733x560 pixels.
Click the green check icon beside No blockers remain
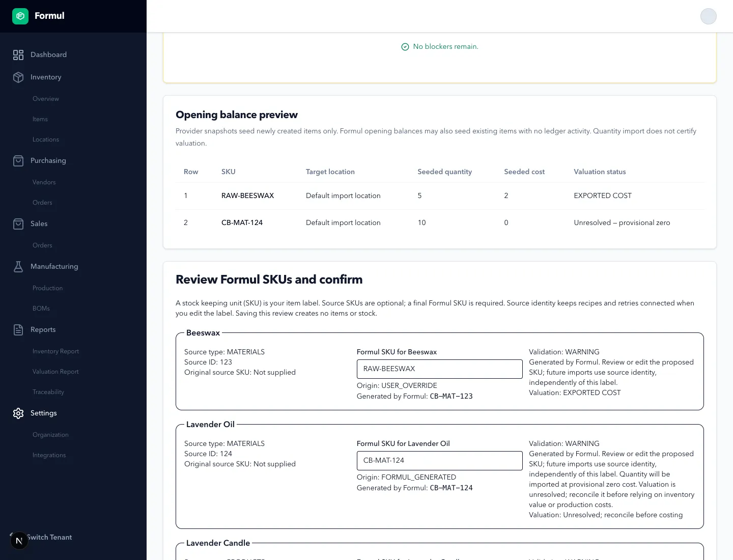click(x=405, y=47)
